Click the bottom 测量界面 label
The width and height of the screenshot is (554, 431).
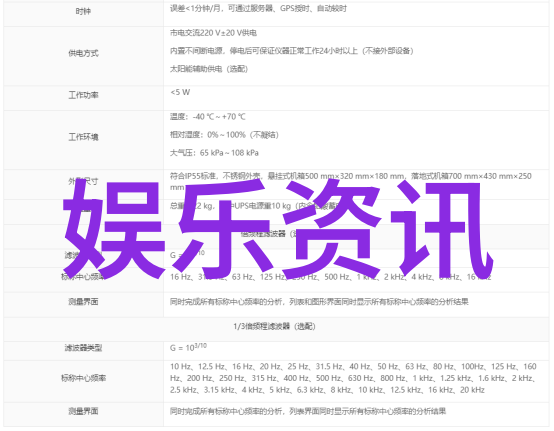click(83, 411)
